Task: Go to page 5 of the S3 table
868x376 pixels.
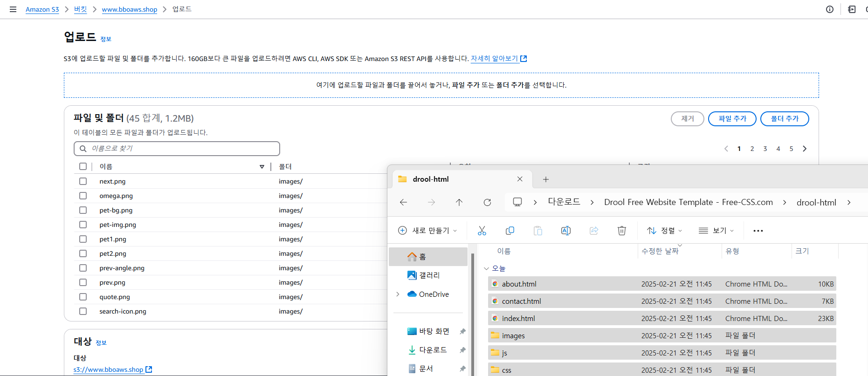Action: 791,149
